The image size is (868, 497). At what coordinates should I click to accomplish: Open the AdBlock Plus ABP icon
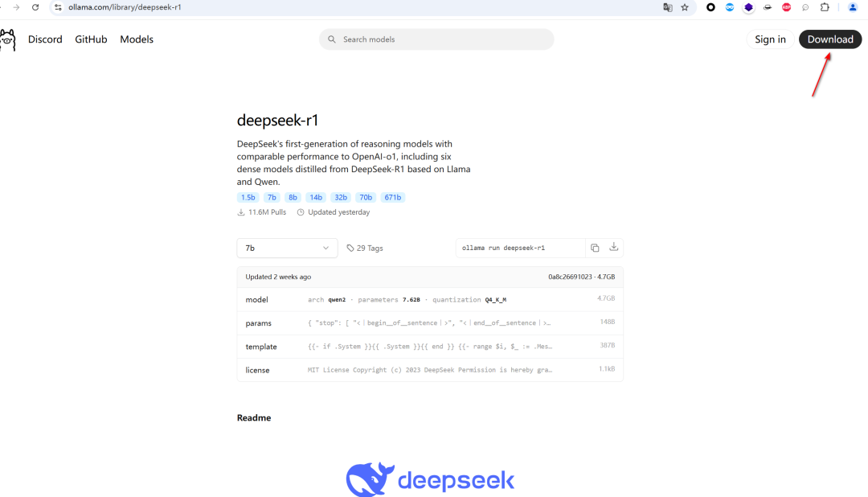[786, 7]
